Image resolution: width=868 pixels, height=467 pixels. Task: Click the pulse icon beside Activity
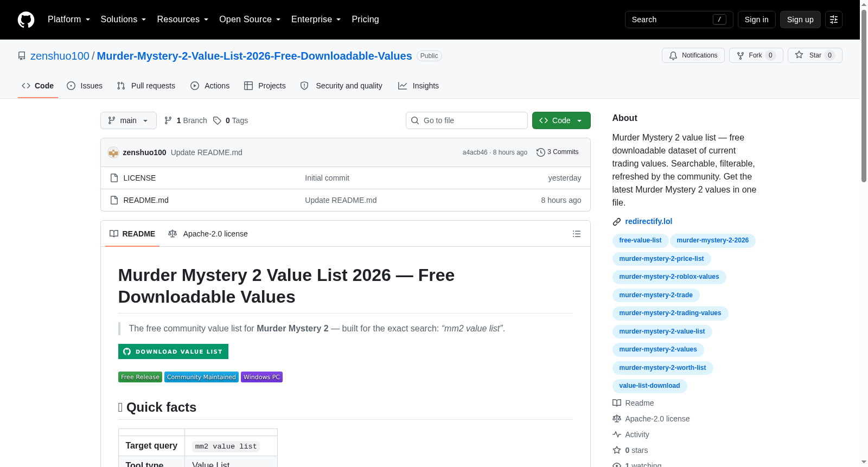point(617,434)
